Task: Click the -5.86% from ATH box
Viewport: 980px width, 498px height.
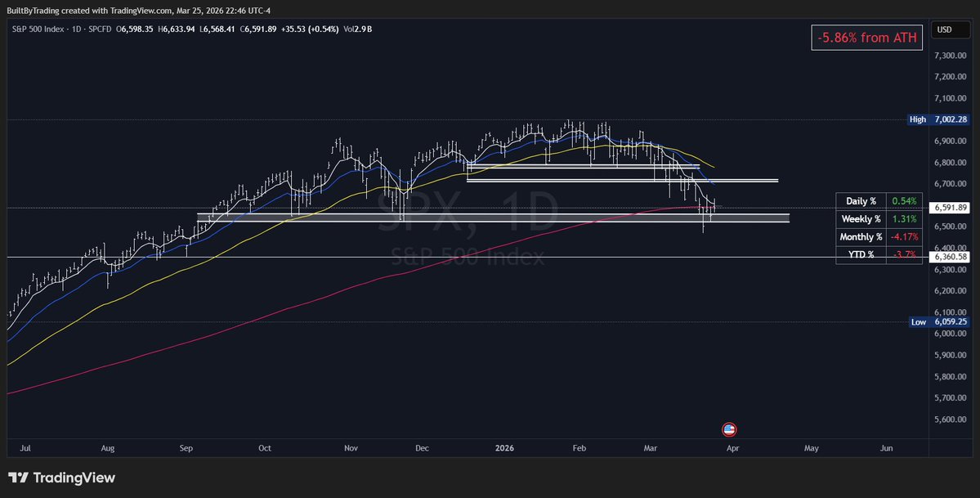Action: point(867,38)
